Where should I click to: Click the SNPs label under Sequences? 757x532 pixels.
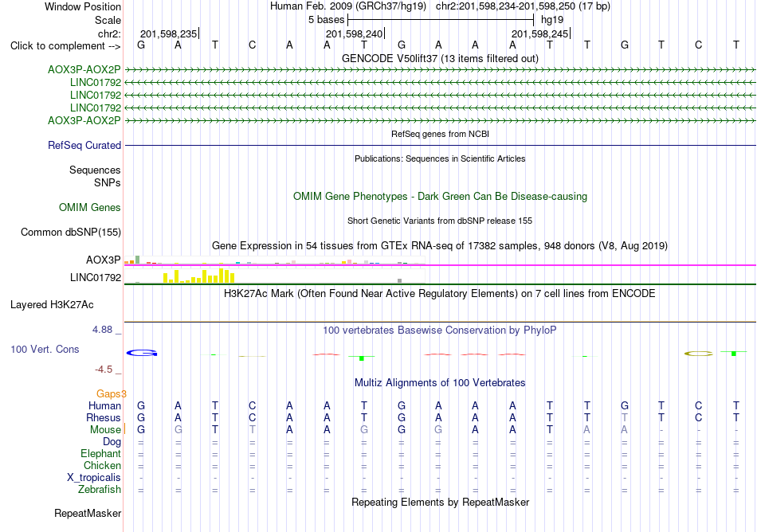pyautogui.click(x=108, y=183)
